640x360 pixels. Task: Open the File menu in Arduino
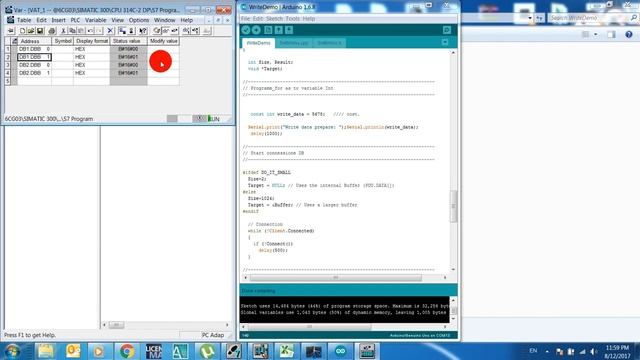click(245, 19)
